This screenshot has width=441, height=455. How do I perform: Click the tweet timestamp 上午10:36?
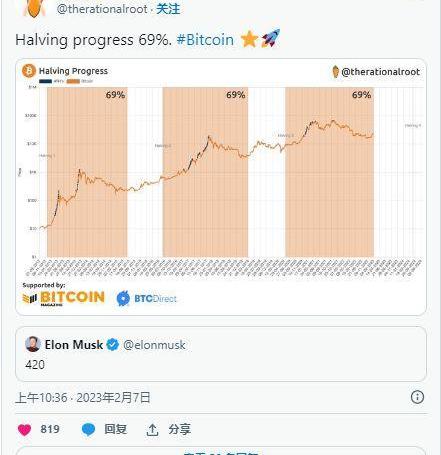coord(41,398)
